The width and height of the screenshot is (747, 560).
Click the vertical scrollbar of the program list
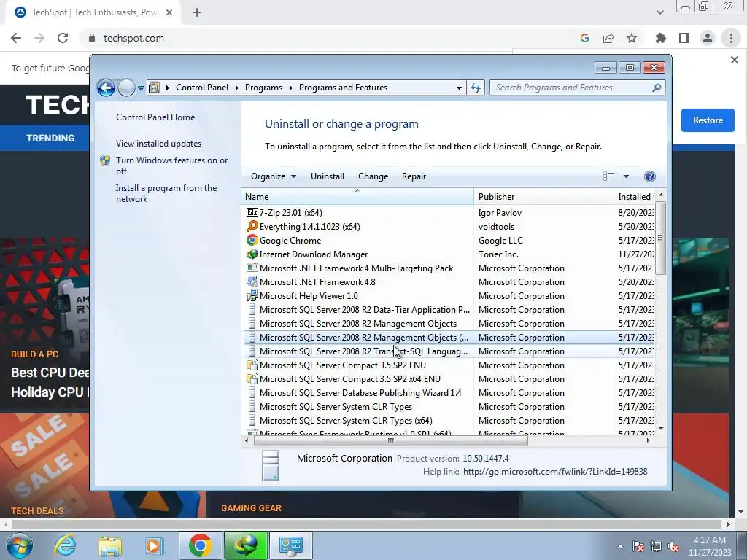point(660,238)
